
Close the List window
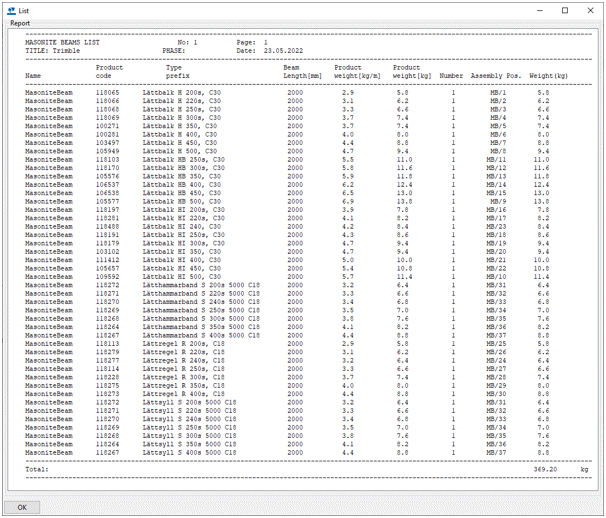click(590, 10)
